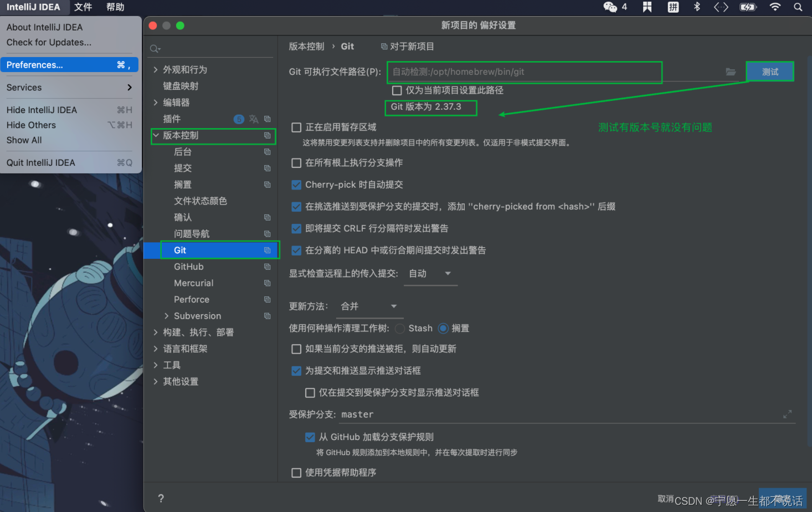Click the update count badge on 插件 row
This screenshot has height=512, width=812.
pyautogui.click(x=239, y=119)
